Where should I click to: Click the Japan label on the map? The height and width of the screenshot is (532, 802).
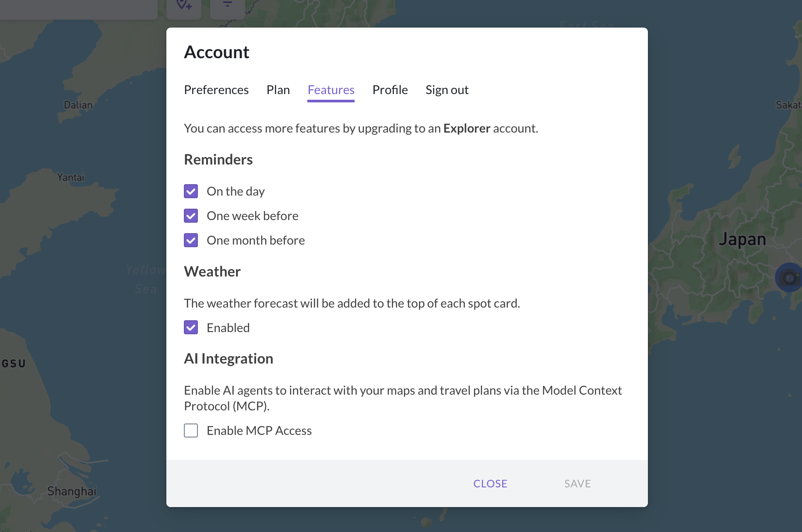tap(743, 239)
